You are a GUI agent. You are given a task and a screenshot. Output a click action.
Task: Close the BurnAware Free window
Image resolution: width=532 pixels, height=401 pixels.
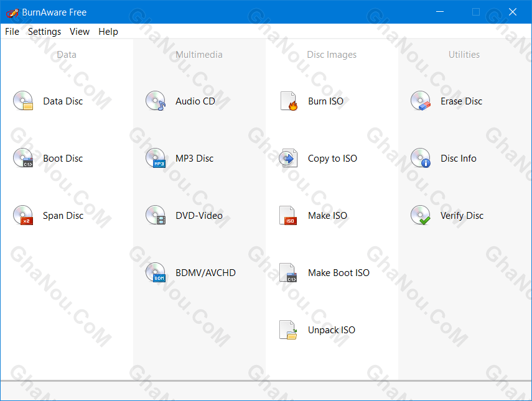513,12
